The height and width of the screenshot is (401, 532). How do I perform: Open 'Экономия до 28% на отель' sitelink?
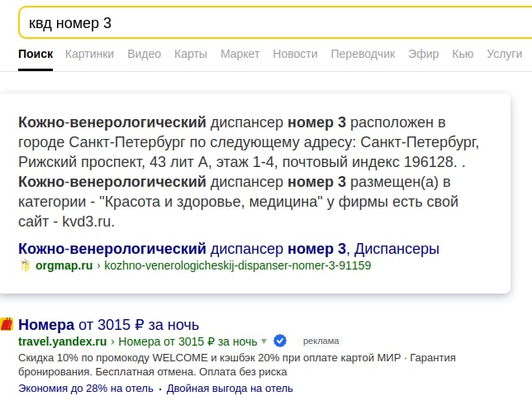pyautogui.click(x=86, y=389)
